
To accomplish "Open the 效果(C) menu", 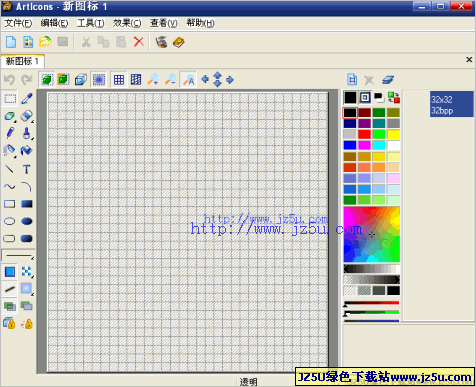I will pos(127,23).
